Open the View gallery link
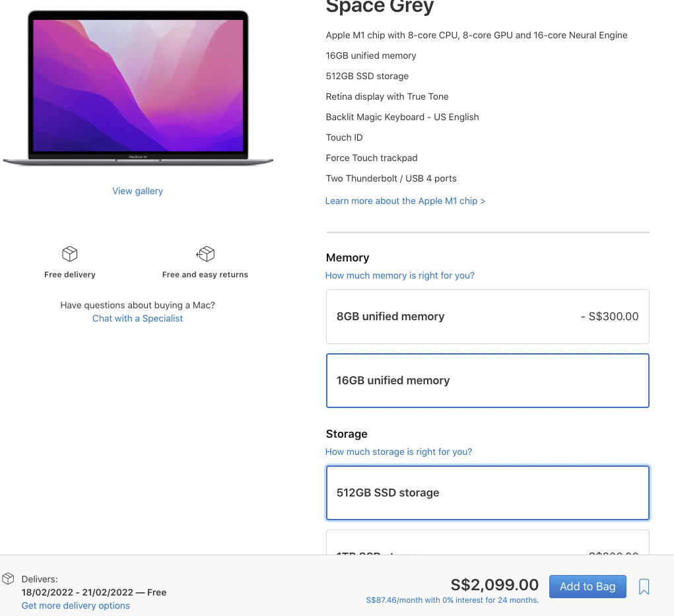674x616 pixels. (x=137, y=191)
